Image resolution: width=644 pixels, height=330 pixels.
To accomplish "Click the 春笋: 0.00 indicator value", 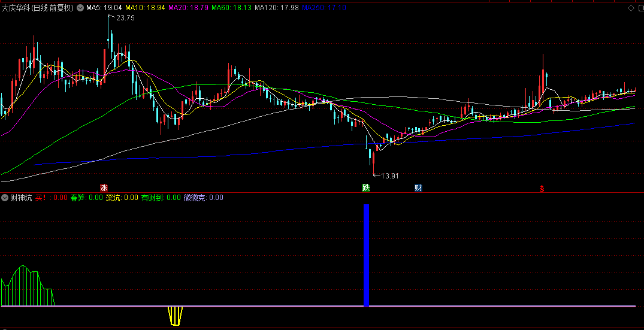I will [x=87, y=198].
